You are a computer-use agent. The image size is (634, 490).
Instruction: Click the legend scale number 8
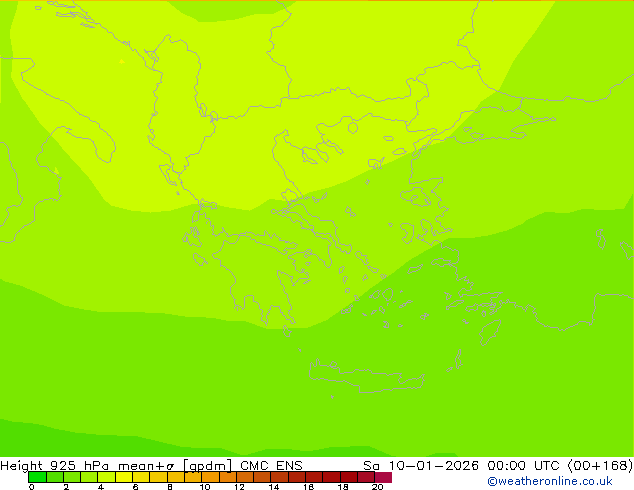170,487
